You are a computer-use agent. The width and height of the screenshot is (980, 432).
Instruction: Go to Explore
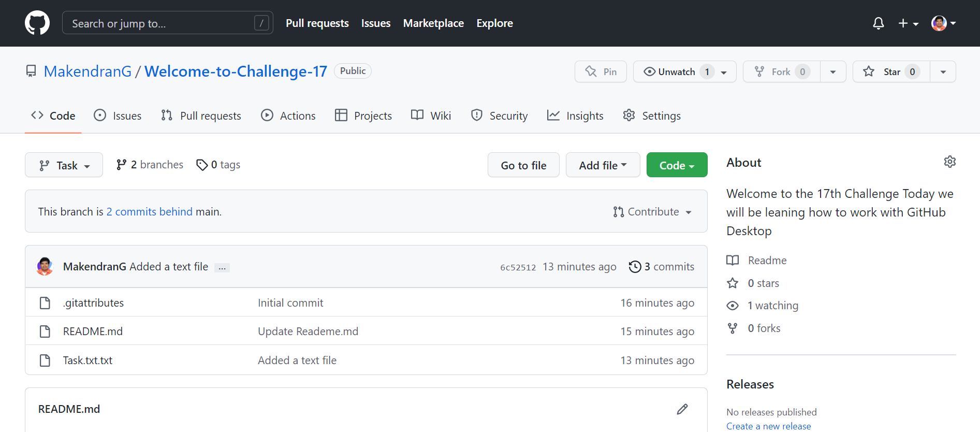(x=494, y=23)
